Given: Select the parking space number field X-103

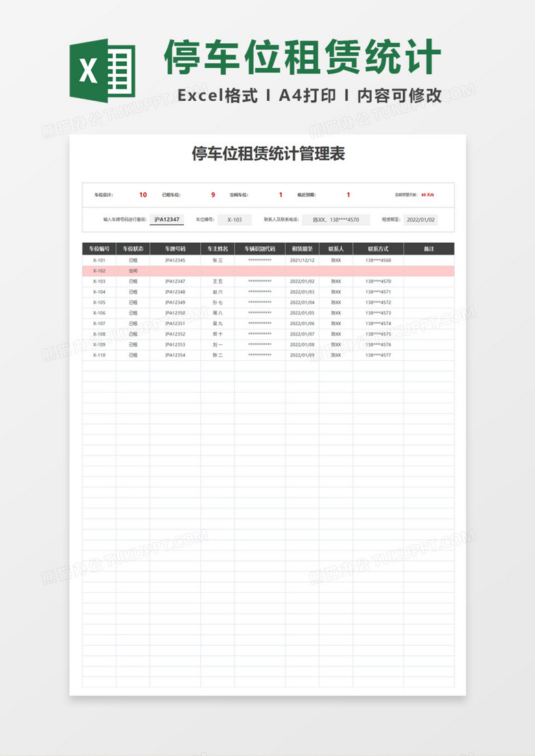Looking at the screenshot, I should tap(229, 220).
